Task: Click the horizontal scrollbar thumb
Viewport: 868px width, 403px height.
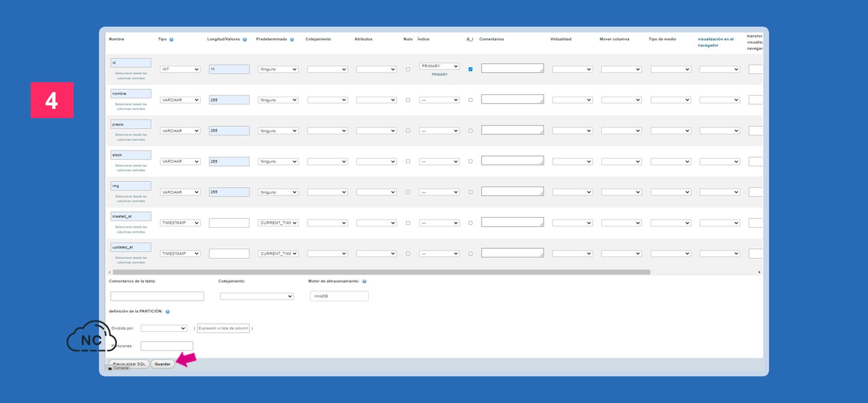Action: (381, 272)
